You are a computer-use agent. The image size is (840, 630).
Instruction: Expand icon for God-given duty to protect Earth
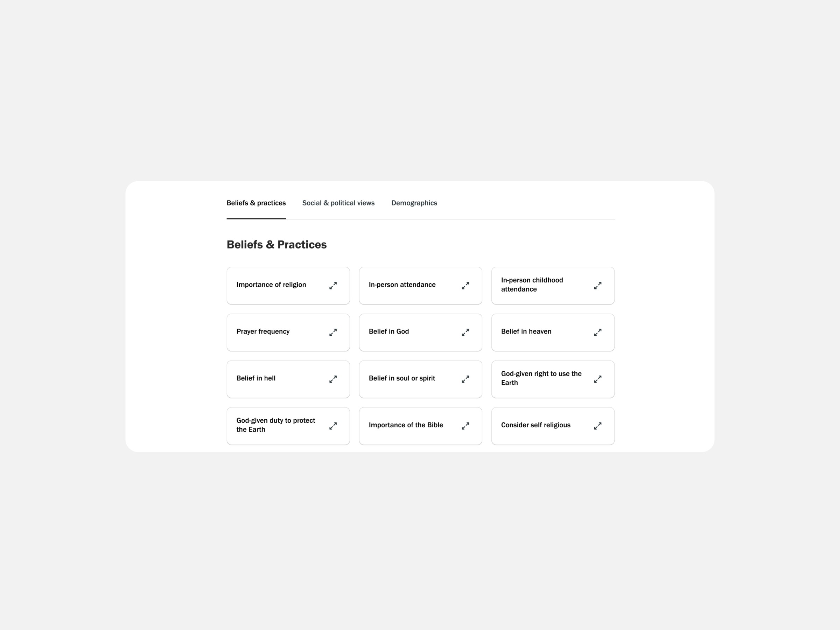tap(333, 426)
